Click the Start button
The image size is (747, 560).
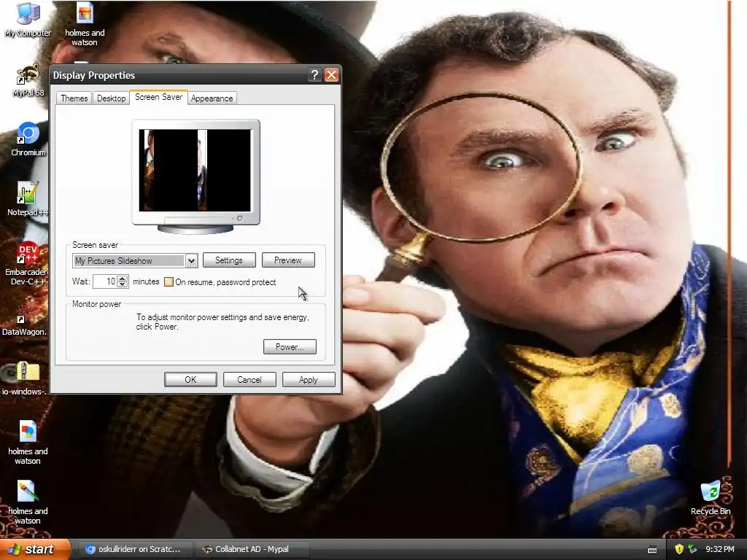coord(35,549)
